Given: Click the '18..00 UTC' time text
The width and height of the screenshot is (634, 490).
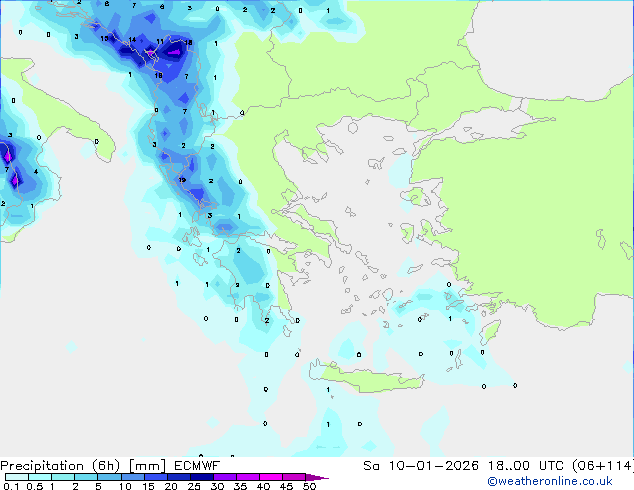Looking at the screenshot, I should (526, 466).
